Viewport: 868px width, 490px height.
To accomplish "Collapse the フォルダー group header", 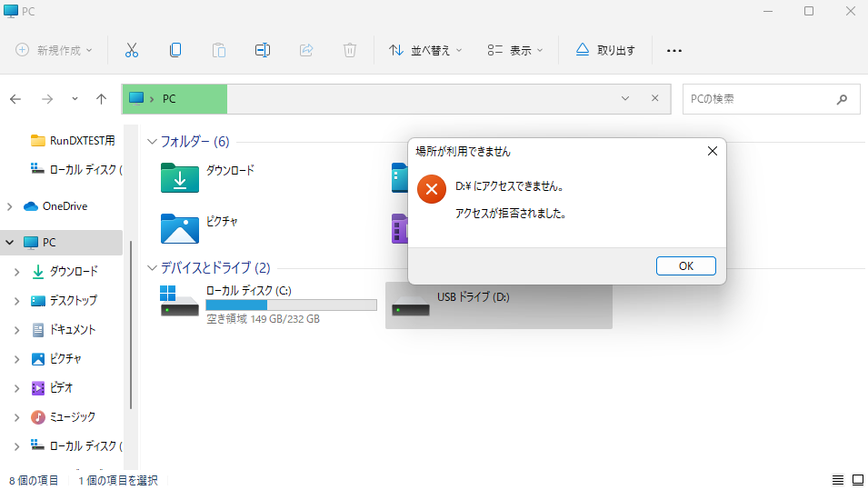I will click(x=152, y=142).
